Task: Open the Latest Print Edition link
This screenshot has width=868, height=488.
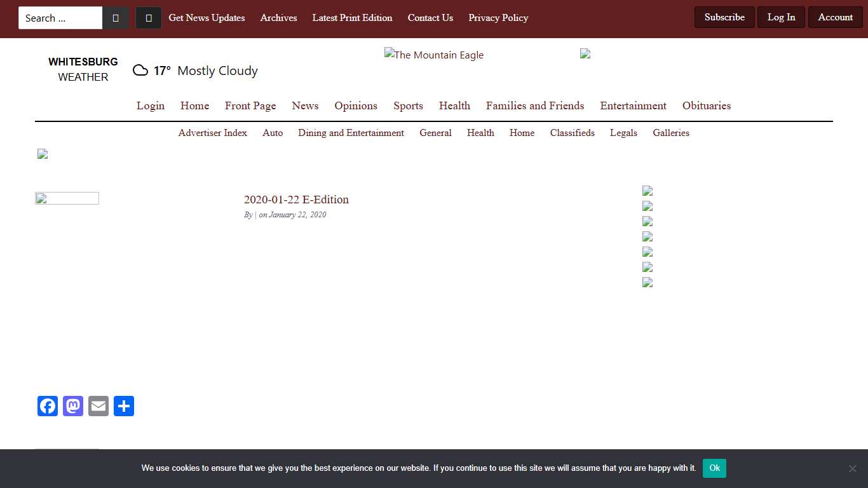Action: [352, 18]
